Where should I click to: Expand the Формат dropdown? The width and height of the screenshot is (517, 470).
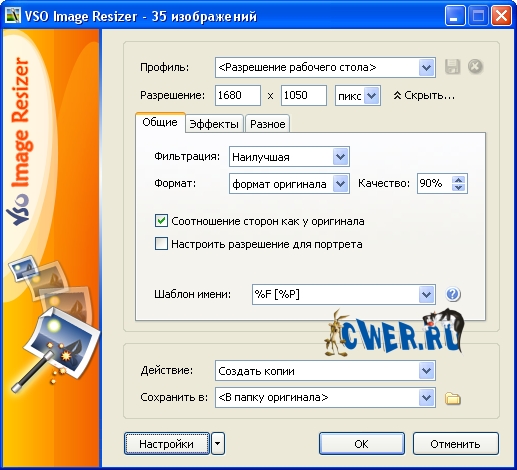click(x=340, y=184)
